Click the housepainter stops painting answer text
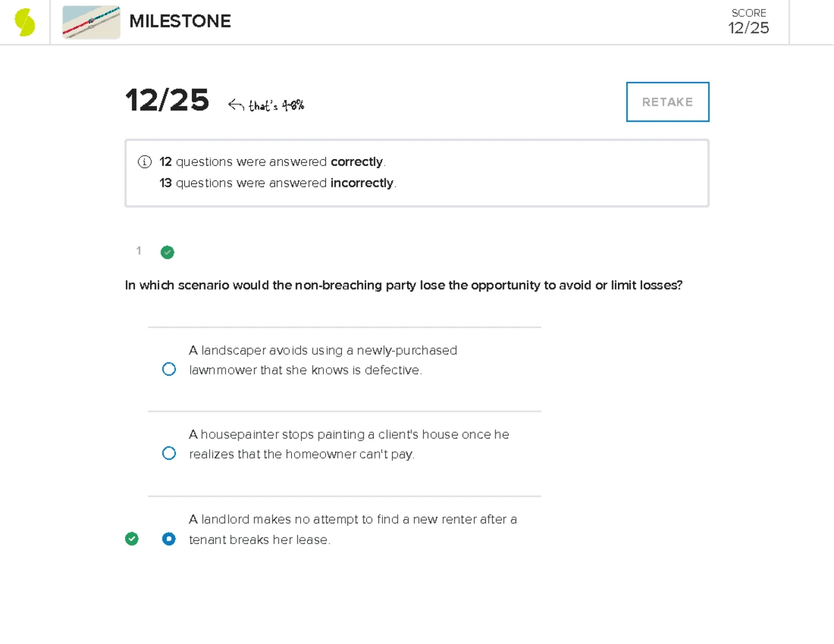The image size is (834, 644). (x=349, y=444)
